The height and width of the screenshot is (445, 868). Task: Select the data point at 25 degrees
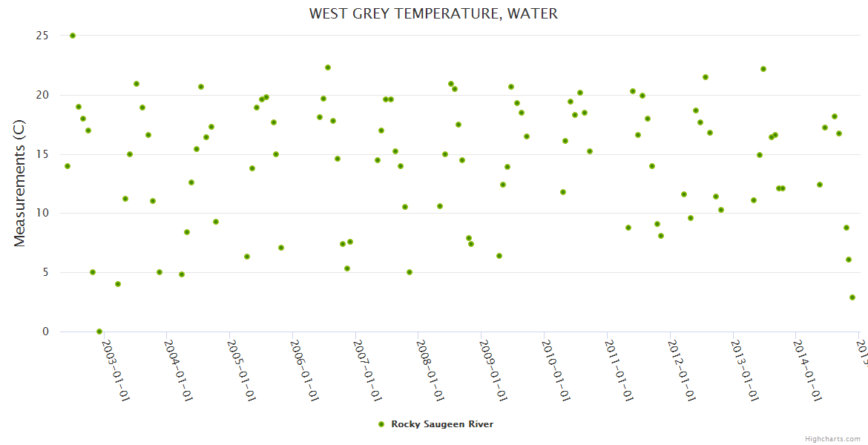pos(73,36)
